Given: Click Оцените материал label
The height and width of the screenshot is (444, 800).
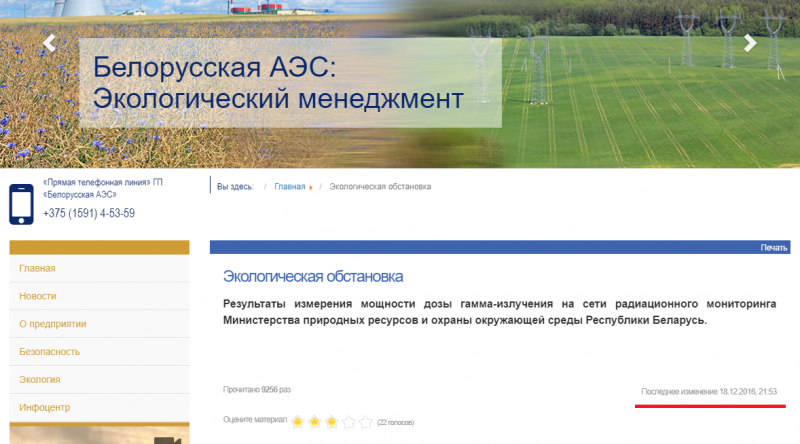Looking at the screenshot, I should 255,420.
